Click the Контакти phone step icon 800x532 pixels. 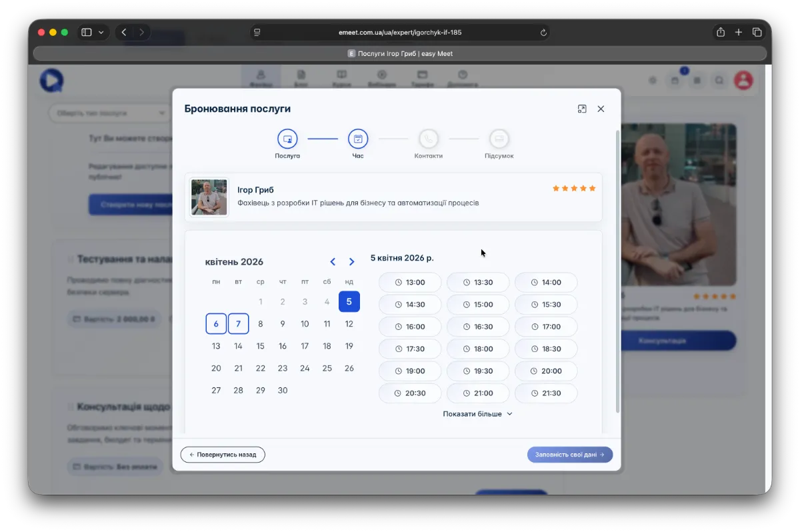[x=428, y=139]
